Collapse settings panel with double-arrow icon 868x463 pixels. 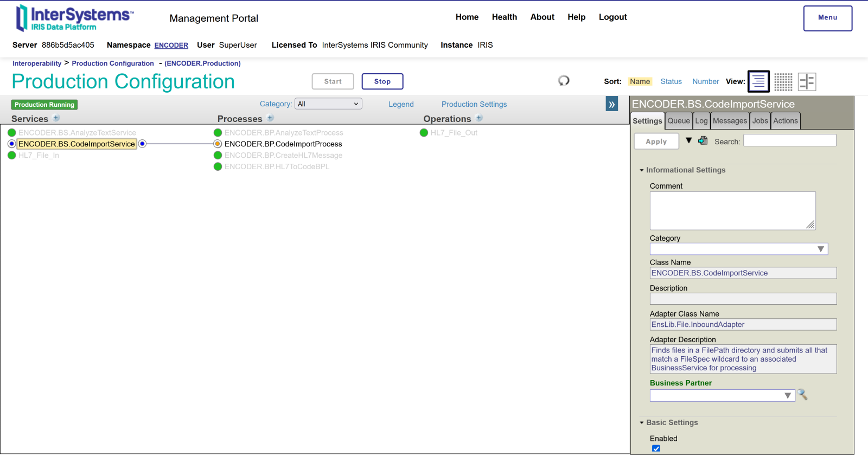click(612, 104)
